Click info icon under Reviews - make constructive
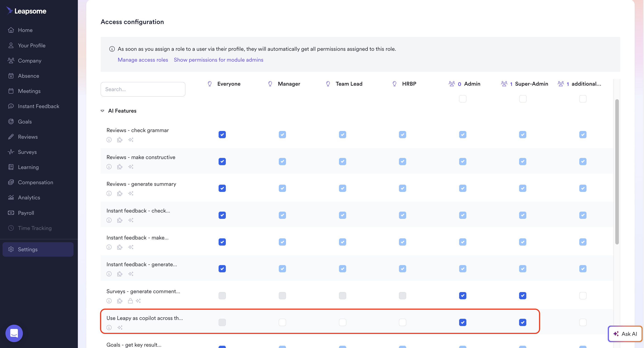The image size is (644, 348). point(109,167)
